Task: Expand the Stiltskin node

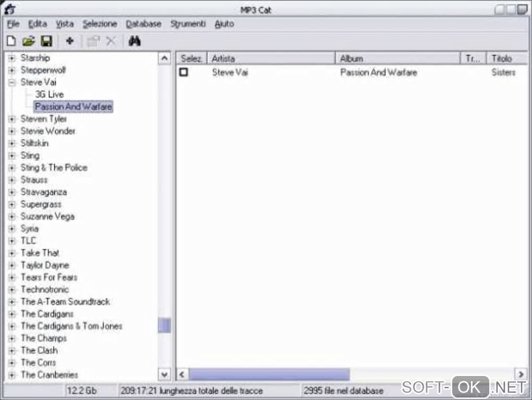Action: (x=12, y=143)
